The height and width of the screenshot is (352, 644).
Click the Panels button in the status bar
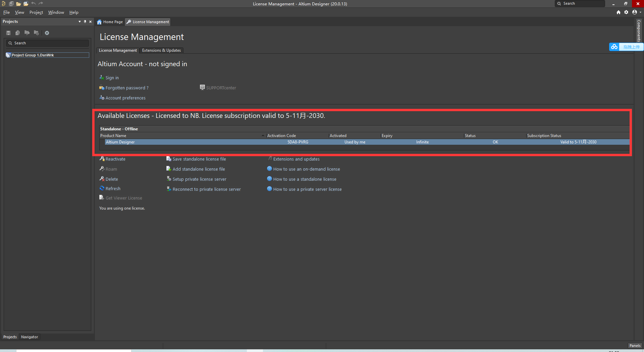[635, 346]
